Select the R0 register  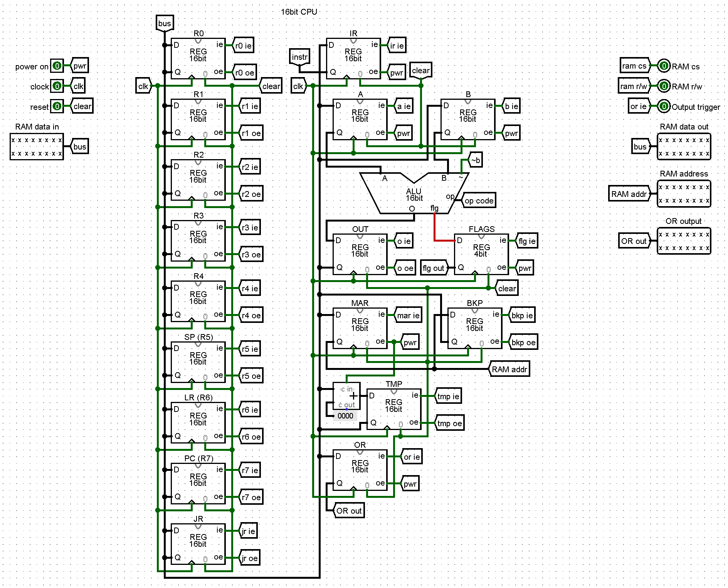pyautogui.click(x=198, y=58)
